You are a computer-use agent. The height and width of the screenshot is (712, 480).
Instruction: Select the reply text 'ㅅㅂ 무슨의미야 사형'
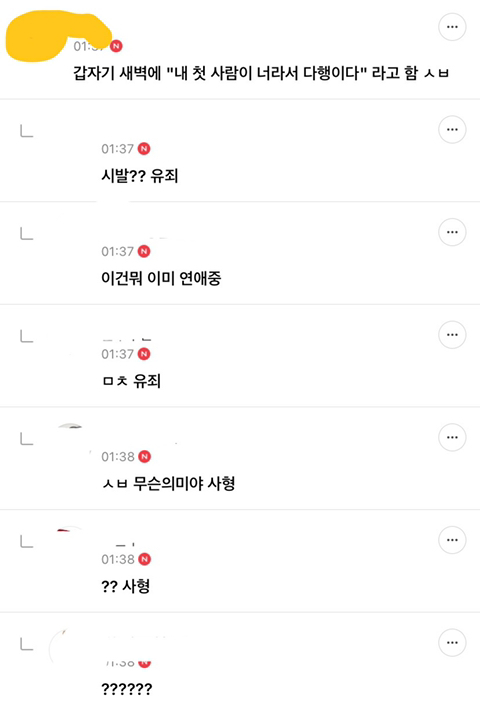point(168,483)
